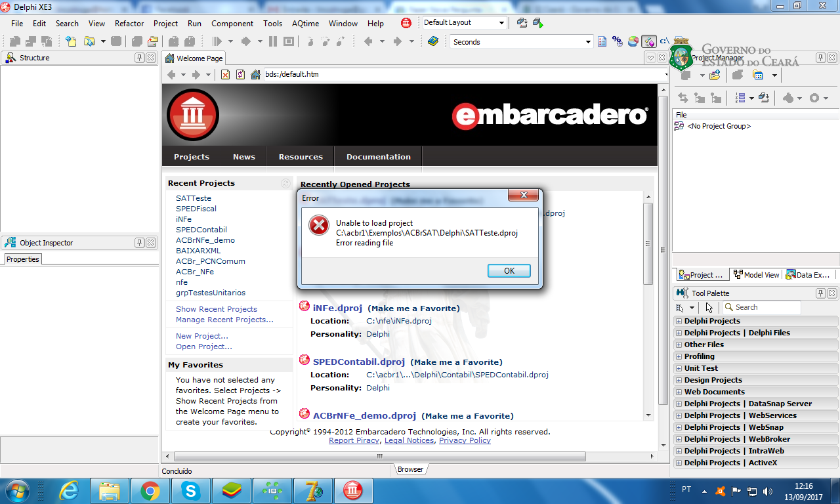Image resolution: width=840 pixels, height=504 pixels.
Task: Click the Report Piracy link
Action: pos(354,440)
